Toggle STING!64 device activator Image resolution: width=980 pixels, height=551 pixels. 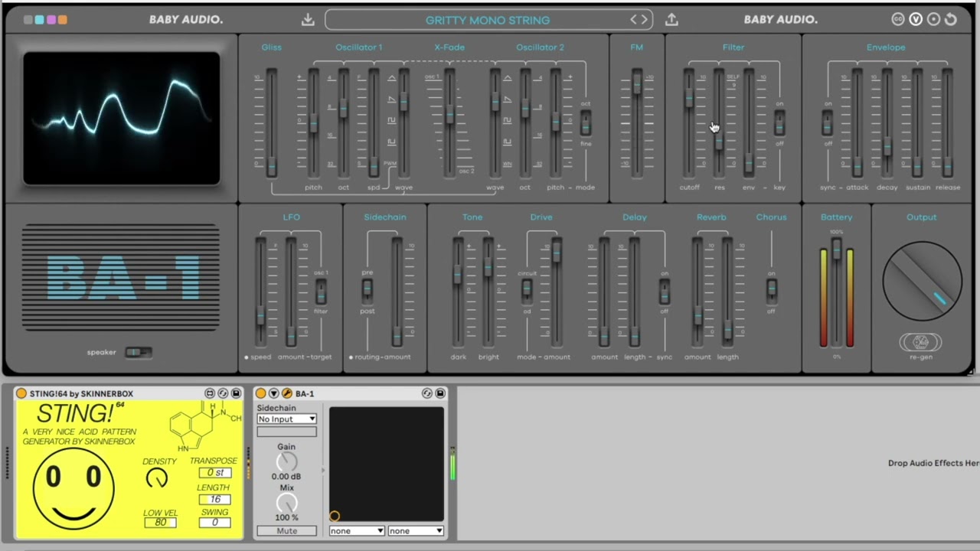[x=21, y=393]
